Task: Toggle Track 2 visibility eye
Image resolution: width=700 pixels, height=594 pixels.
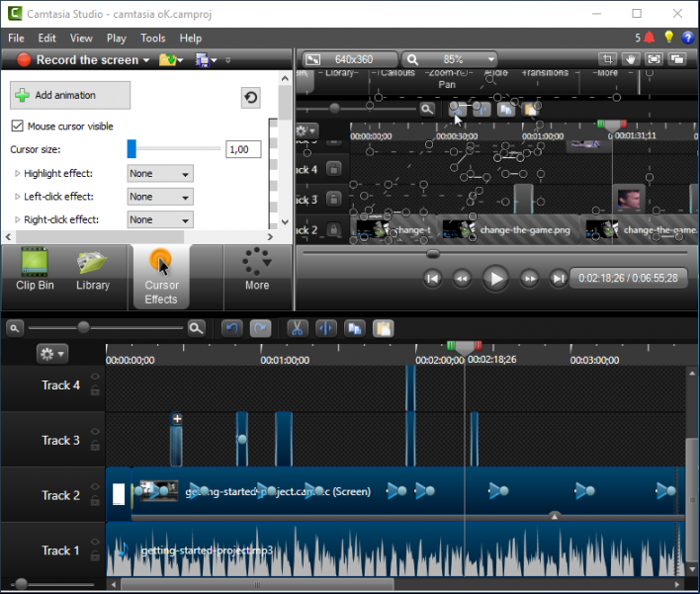Action: point(95,486)
